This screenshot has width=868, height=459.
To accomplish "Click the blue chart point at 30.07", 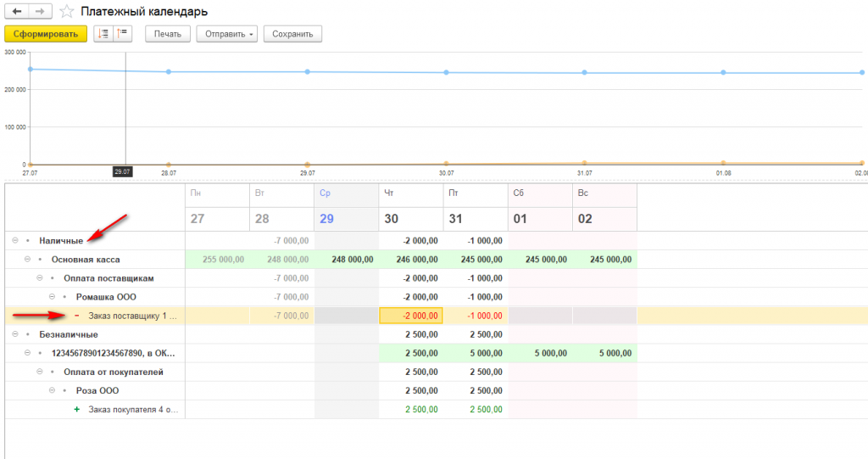I will pos(446,72).
